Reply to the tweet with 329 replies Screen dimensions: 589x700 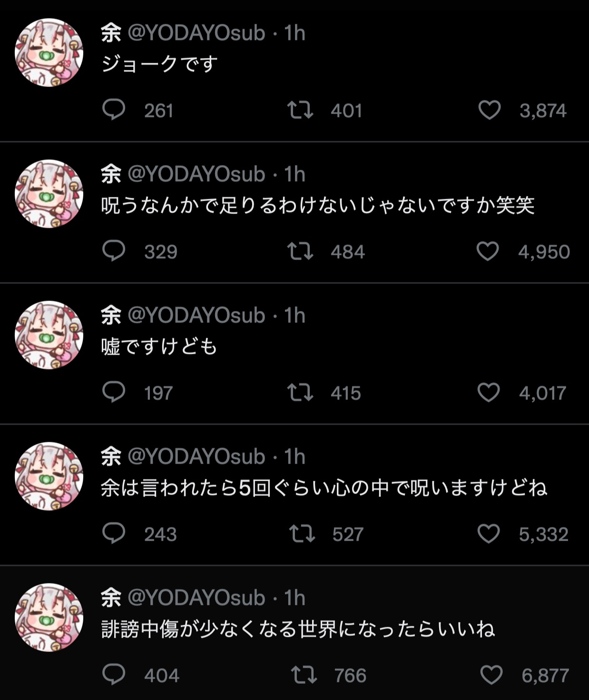tap(114, 251)
